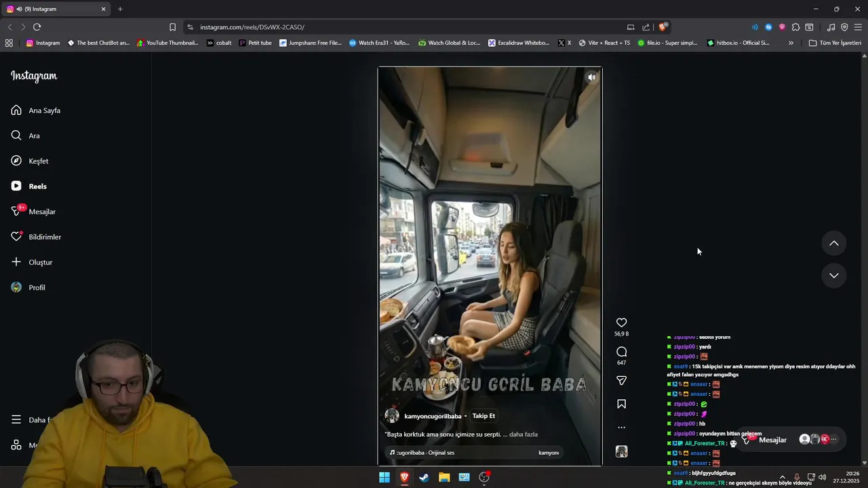Go to next reel with down chevron
Viewport: 868px width, 488px height.
834,275
